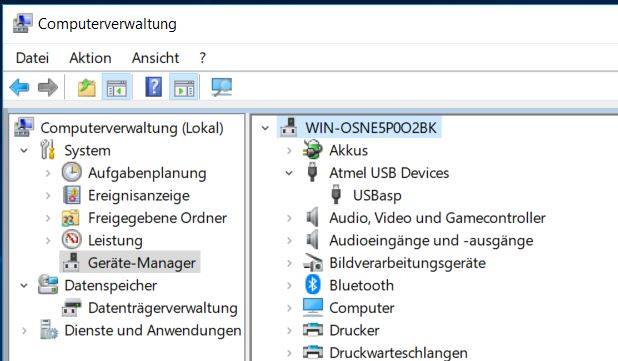Collapse the Datenspeicher node
The image size is (618, 361).
(x=24, y=285)
